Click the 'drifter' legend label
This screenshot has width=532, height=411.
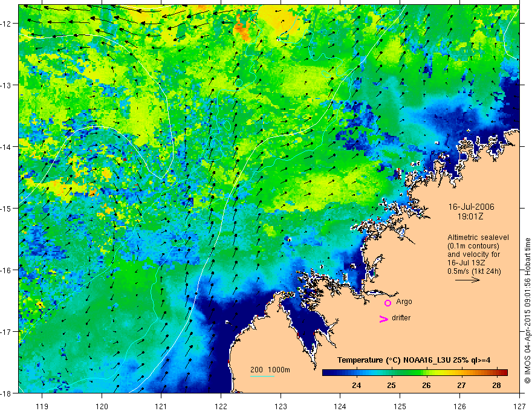(x=401, y=318)
